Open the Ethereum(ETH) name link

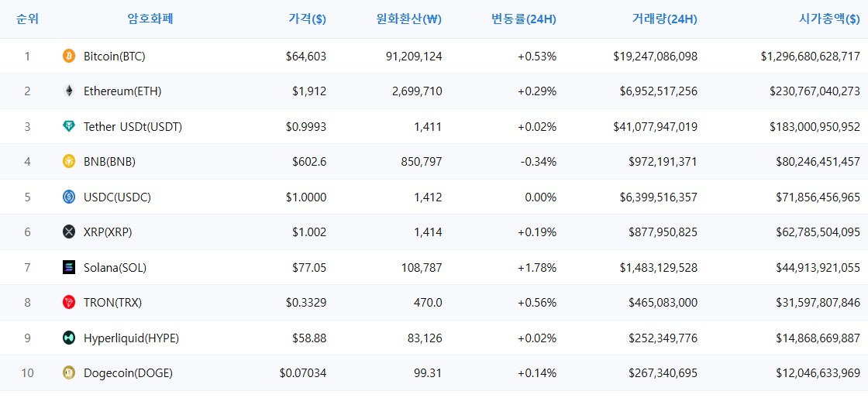click(x=122, y=91)
